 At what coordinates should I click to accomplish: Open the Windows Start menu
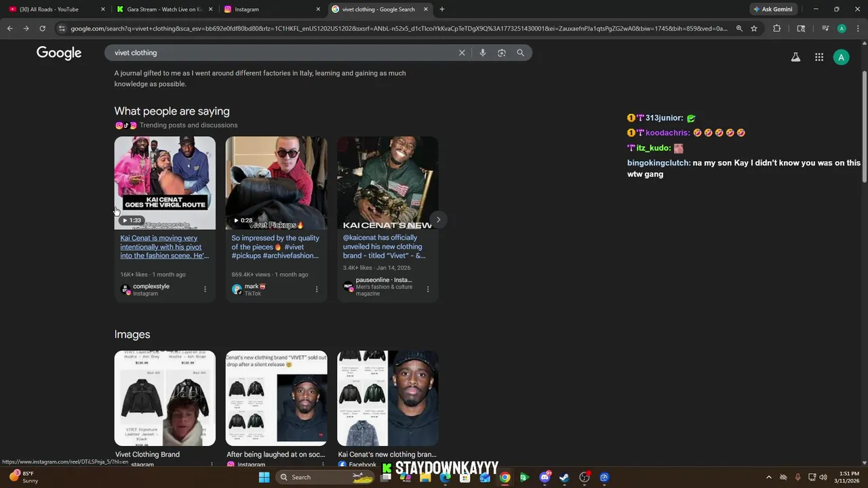264,477
